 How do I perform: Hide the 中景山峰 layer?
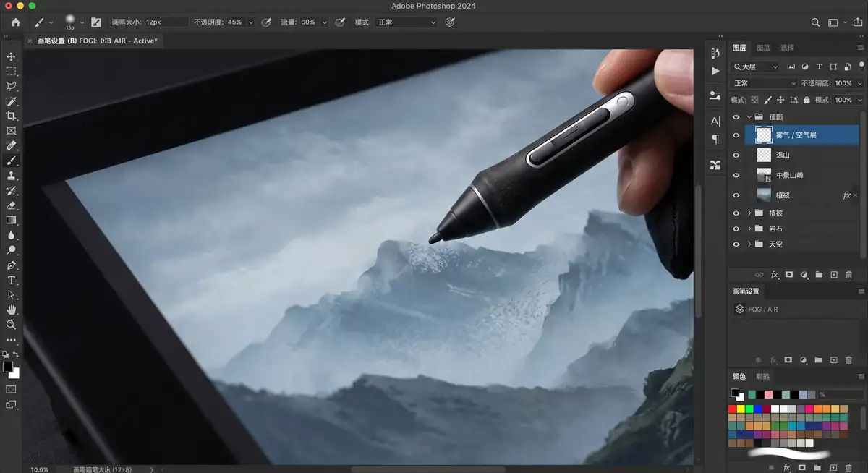(736, 175)
